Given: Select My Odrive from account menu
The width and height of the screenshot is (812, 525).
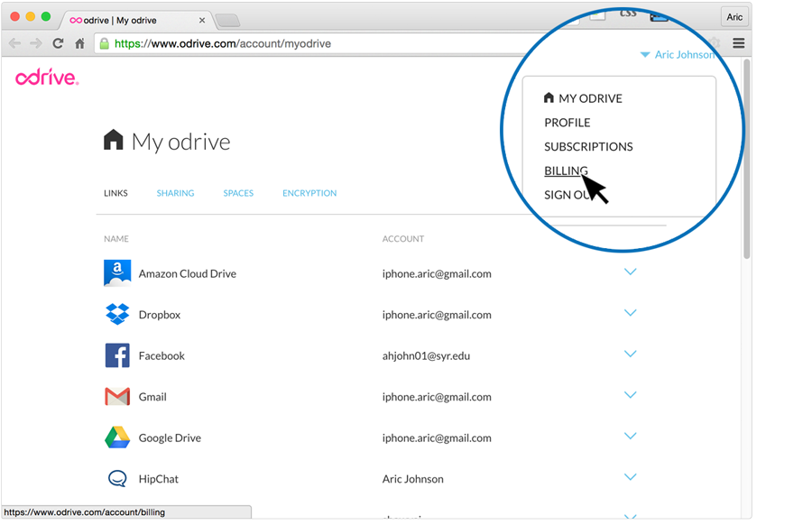Looking at the screenshot, I should tap(583, 98).
